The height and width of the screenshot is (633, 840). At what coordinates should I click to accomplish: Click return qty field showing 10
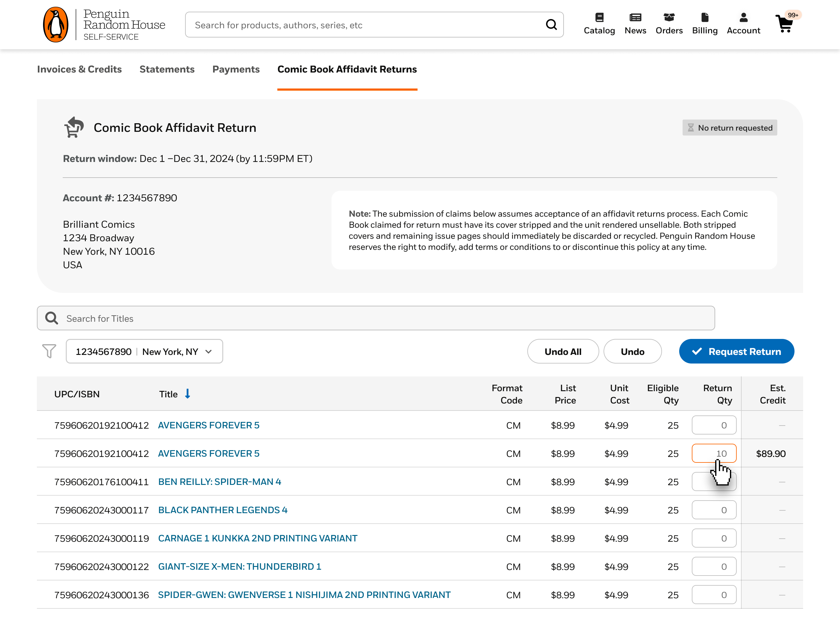714,453
